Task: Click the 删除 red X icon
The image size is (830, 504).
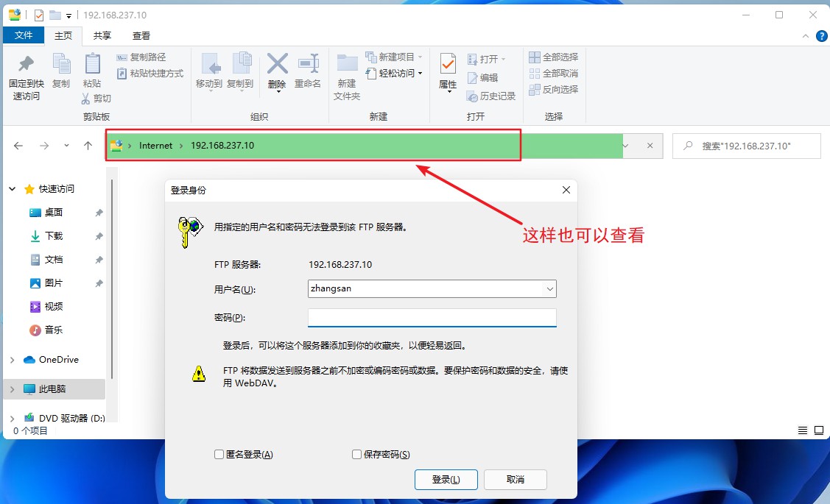Action: point(278,64)
